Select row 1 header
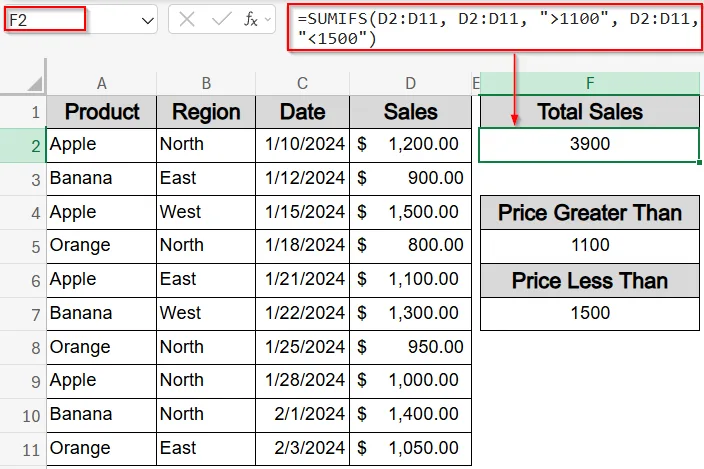704x469 pixels. click(x=23, y=112)
